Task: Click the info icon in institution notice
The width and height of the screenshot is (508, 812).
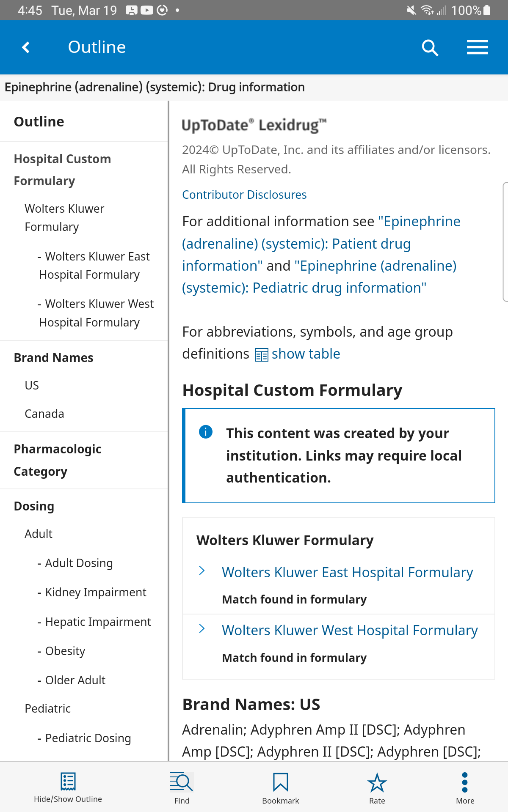Action: 206,432
